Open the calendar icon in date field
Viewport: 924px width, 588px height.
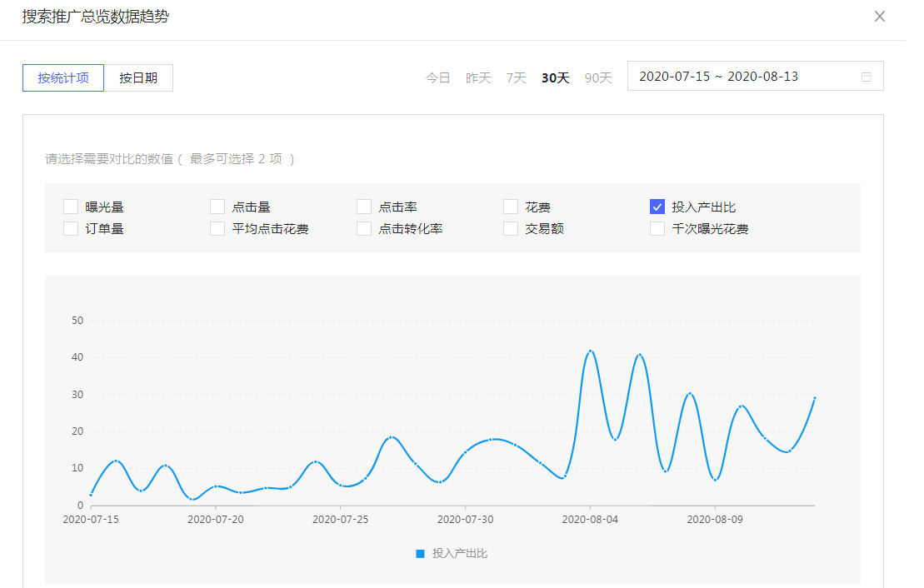867,77
